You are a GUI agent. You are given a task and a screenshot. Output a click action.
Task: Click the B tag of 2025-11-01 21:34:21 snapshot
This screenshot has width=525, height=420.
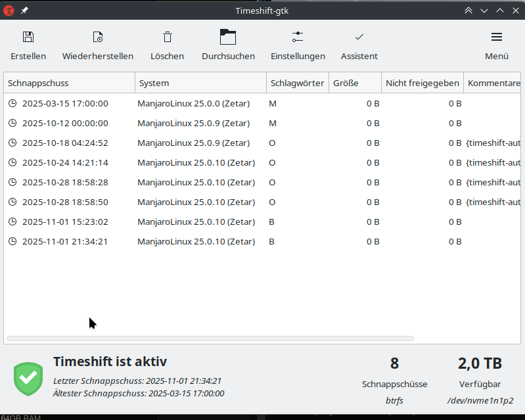(x=271, y=242)
